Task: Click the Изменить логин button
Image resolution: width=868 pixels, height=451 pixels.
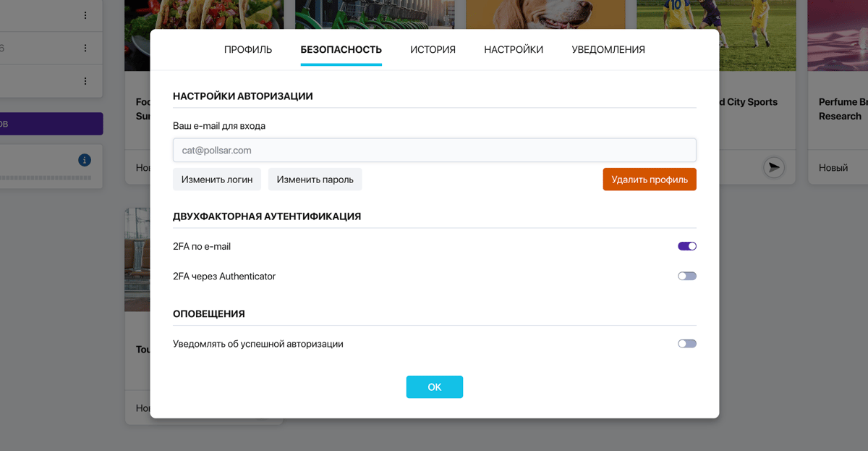Action: click(217, 180)
